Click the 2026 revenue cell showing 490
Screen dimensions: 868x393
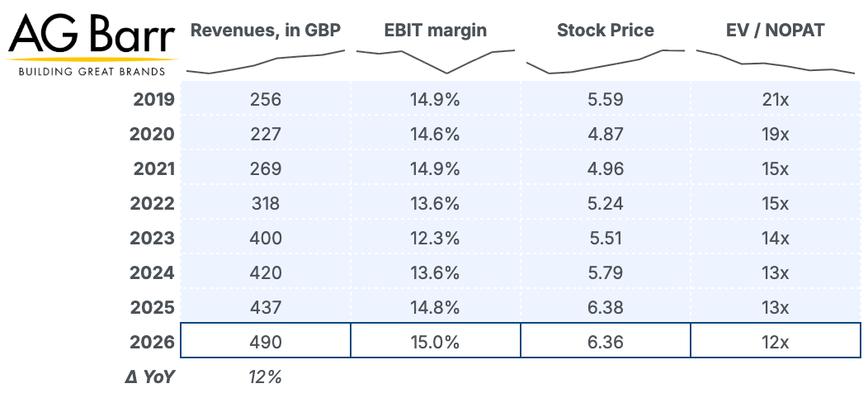266,340
